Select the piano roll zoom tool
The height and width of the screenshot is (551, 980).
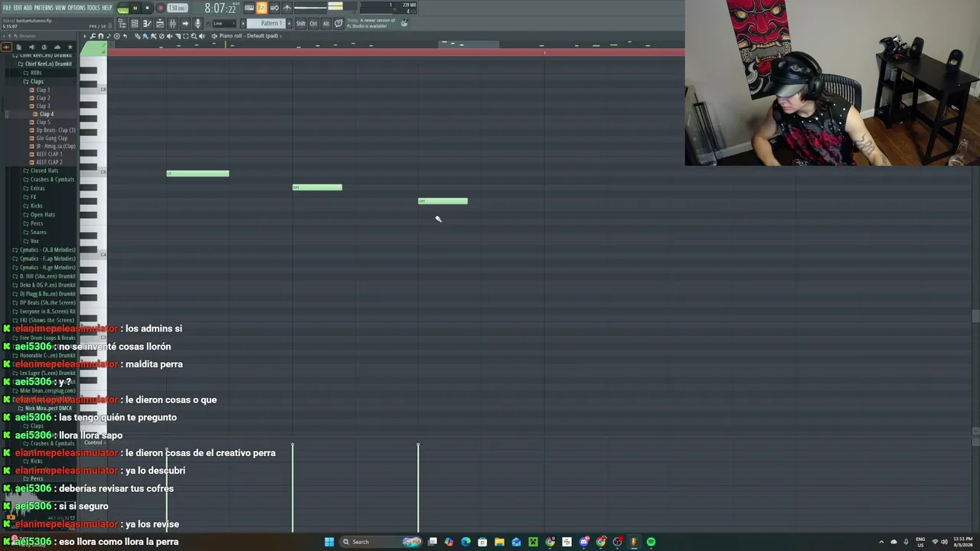194,36
